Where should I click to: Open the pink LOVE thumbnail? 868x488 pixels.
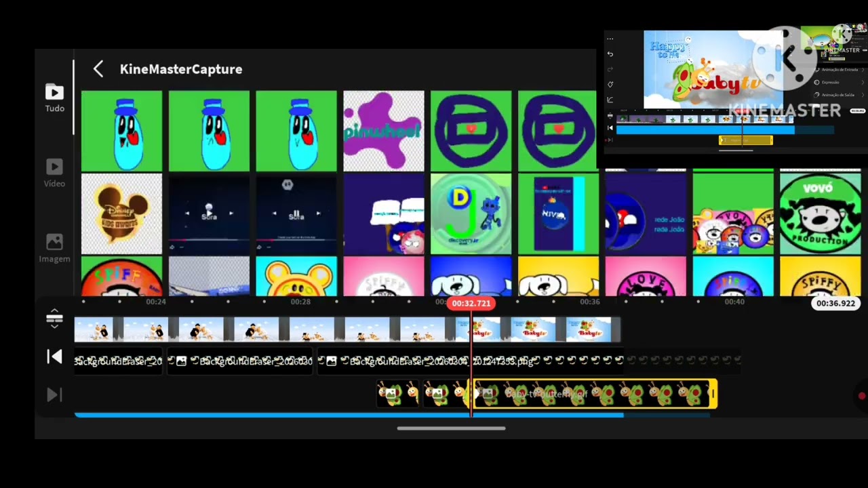[646, 277]
